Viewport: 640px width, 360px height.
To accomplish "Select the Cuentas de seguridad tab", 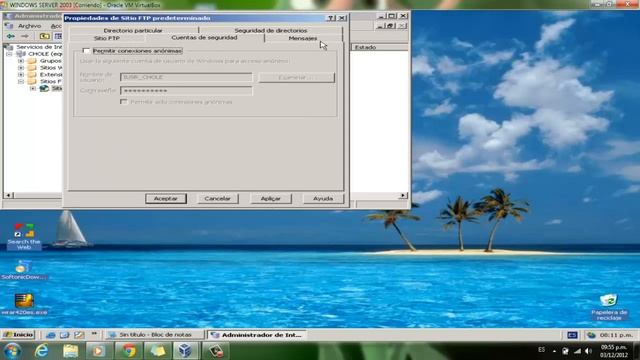I will (x=204, y=38).
